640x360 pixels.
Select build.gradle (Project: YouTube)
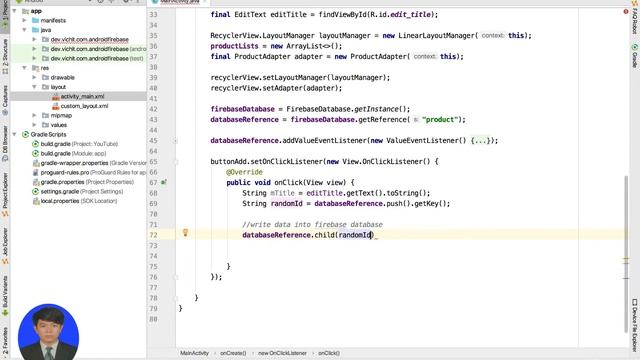click(79, 144)
